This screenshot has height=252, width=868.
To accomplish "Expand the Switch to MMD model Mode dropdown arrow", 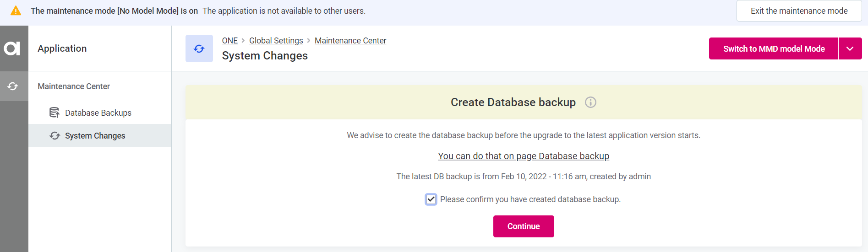I will [x=850, y=49].
